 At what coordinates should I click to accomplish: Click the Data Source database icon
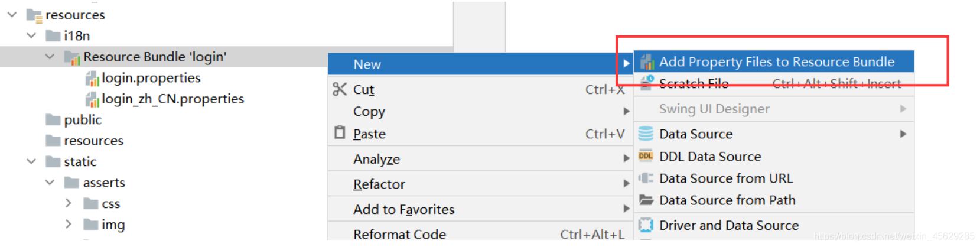(x=646, y=134)
